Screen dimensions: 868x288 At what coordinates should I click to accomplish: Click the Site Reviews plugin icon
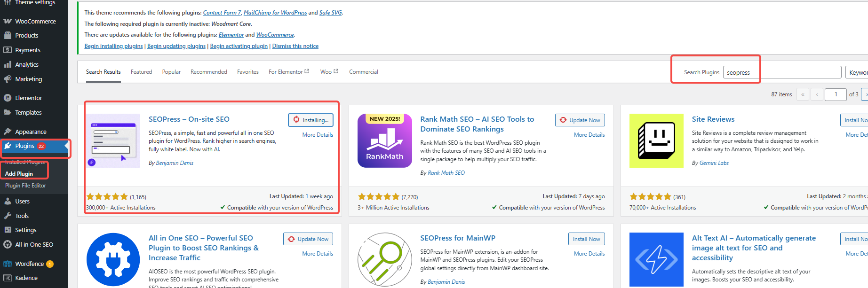[x=656, y=140]
